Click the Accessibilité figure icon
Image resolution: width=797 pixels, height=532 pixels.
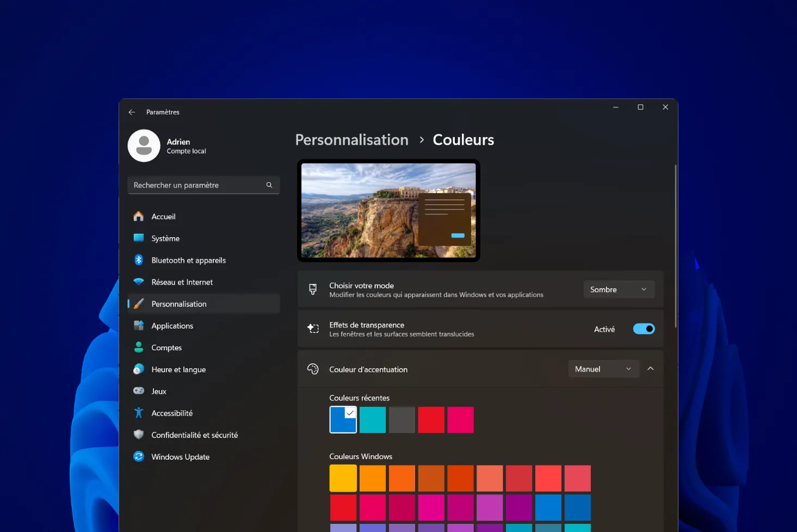[139, 413]
